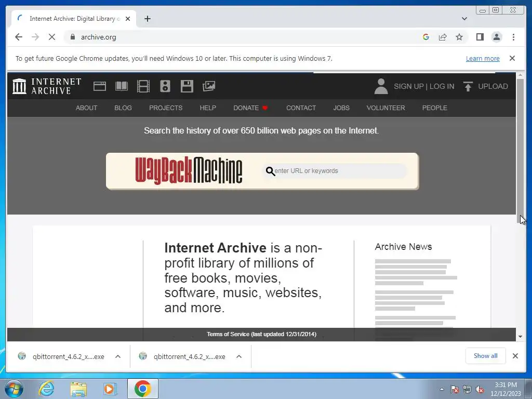Open the volume tray icon
The image size is (532, 399).
480,389
